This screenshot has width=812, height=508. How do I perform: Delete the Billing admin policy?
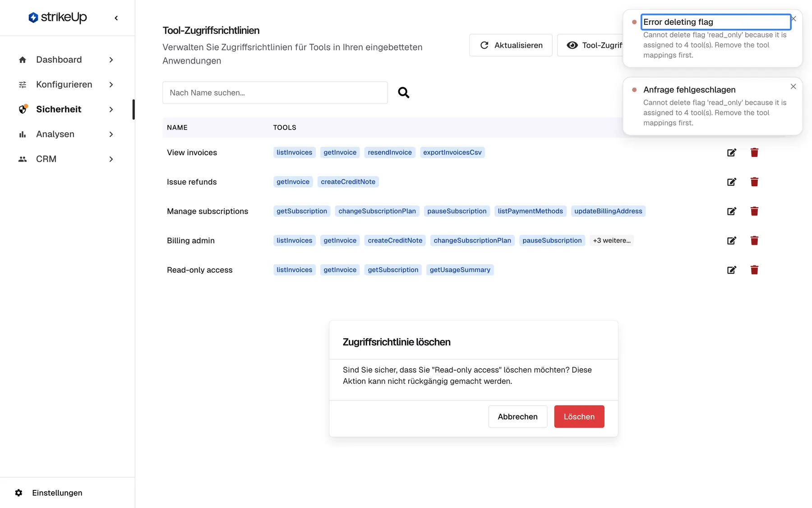[x=754, y=241]
